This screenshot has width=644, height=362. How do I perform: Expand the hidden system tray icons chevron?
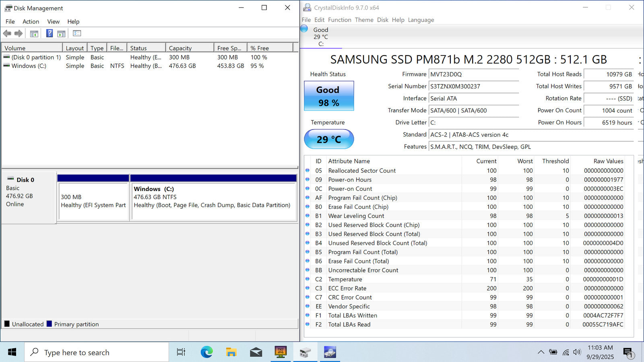(541, 352)
